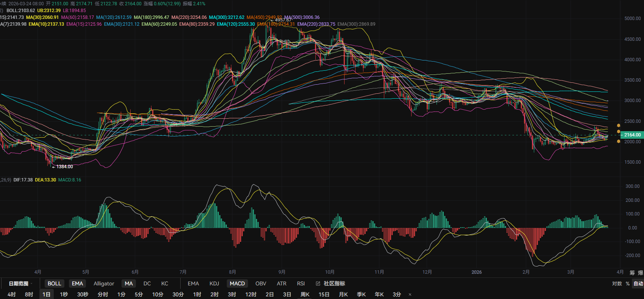Toggle the MACD sub-indicator
Image resolution: width=644 pixels, height=299 pixels.
(237, 284)
